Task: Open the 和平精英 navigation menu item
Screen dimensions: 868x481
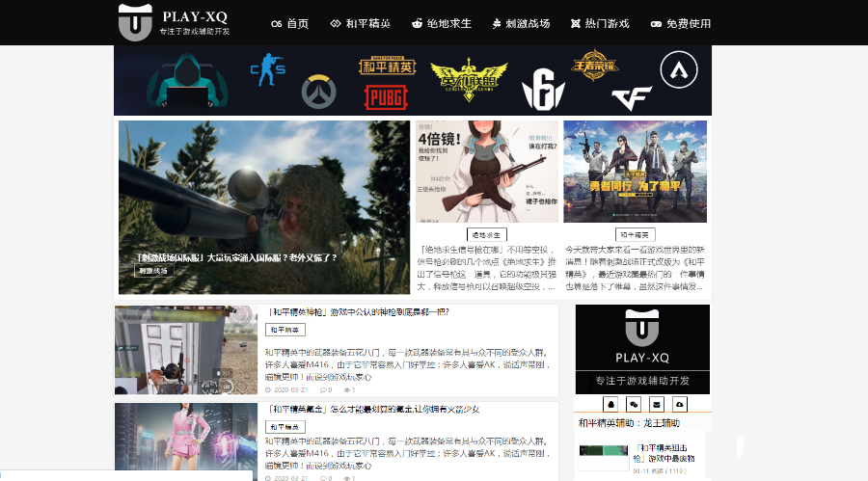Action: pos(360,23)
